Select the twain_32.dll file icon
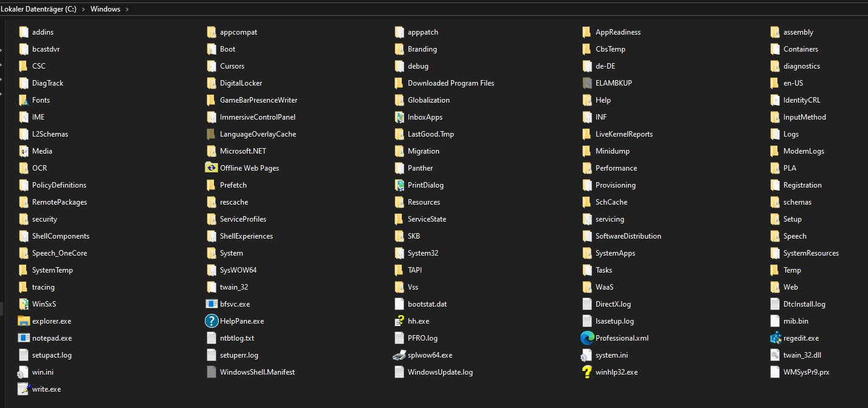 (x=775, y=355)
